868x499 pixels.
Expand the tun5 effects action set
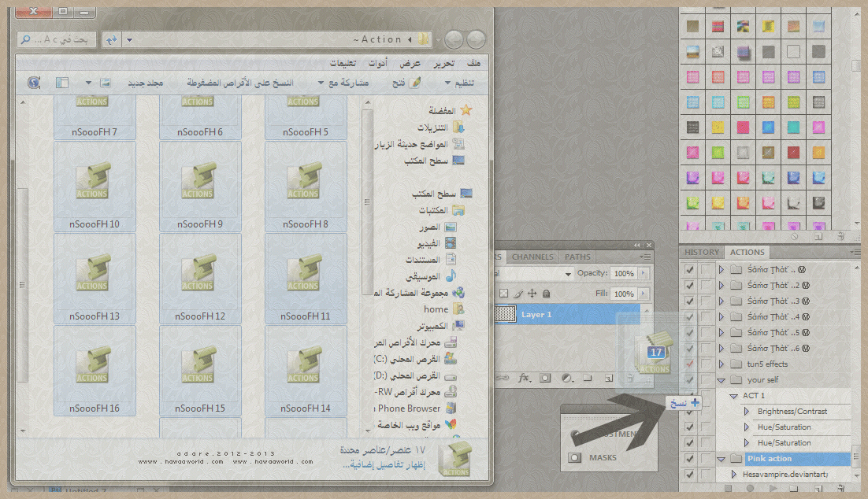(721, 364)
